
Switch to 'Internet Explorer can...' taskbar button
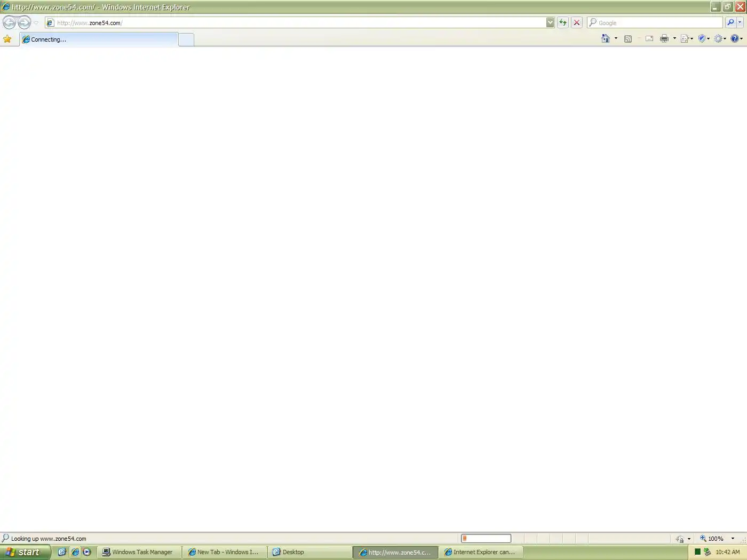[481, 552]
